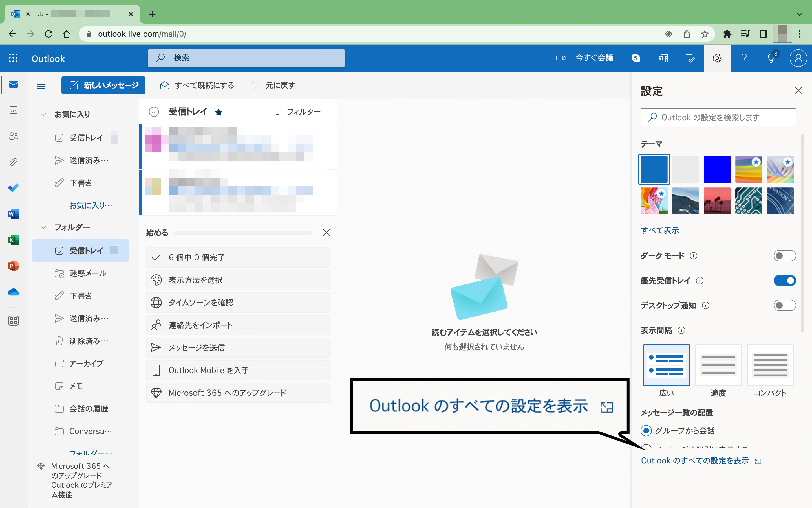This screenshot has height=508, width=812.
Task: Click タイムゾーンを確認 in the checklist
Action: point(238,302)
